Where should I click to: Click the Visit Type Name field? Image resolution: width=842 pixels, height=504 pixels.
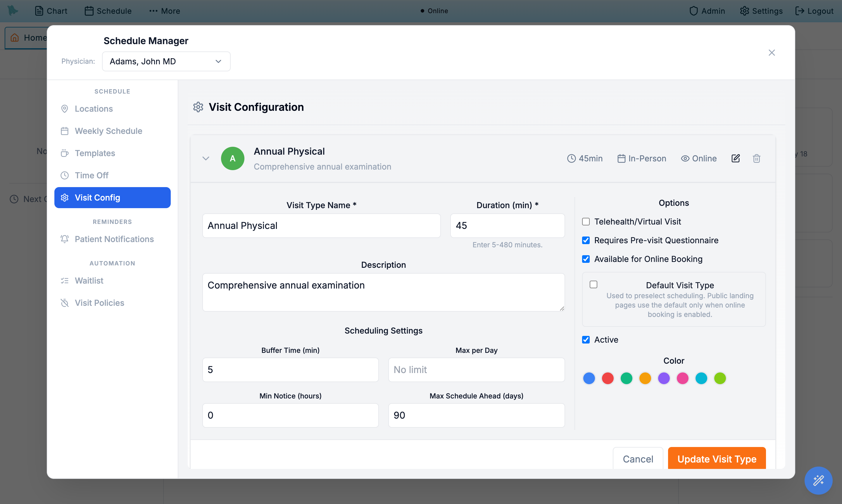(321, 226)
